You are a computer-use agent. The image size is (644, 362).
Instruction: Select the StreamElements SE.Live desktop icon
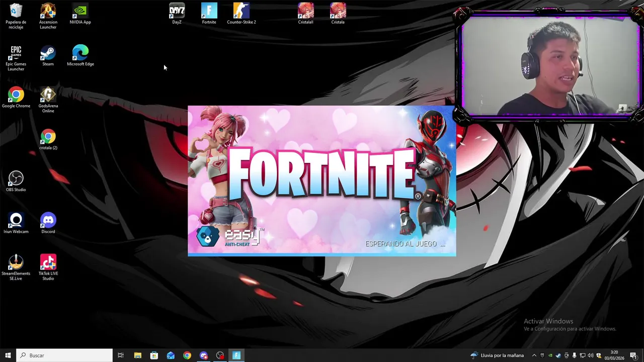pyautogui.click(x=16, y=267)
